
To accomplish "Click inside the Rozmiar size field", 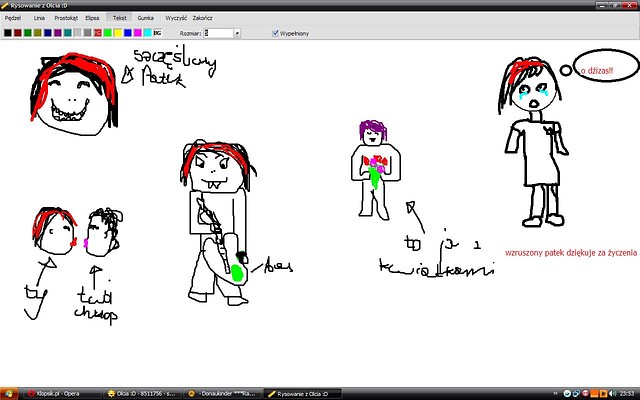I will point(218,33).
